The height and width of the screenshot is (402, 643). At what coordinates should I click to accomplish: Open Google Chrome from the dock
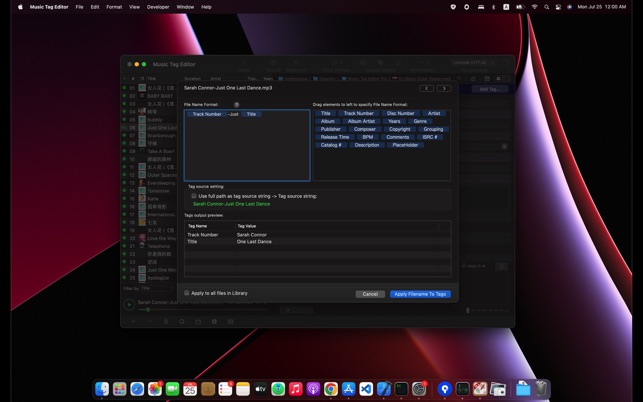[x=331, y=389]
